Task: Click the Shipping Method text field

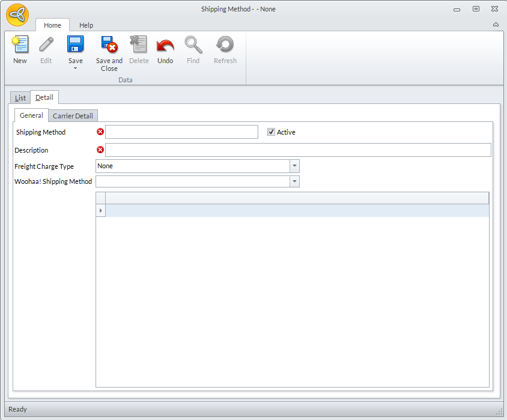Action: click(181, 132)
